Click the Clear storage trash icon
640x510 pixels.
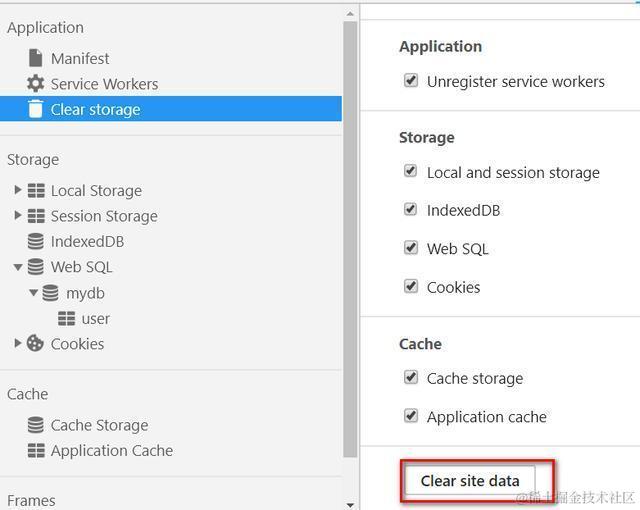[36, 109]
